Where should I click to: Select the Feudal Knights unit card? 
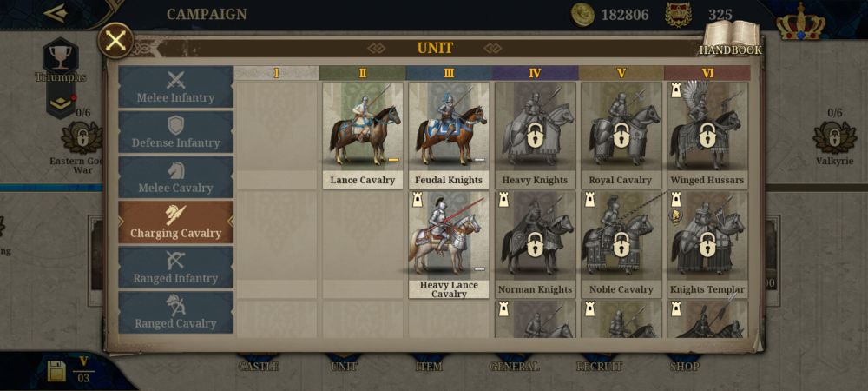pos(449,136)
